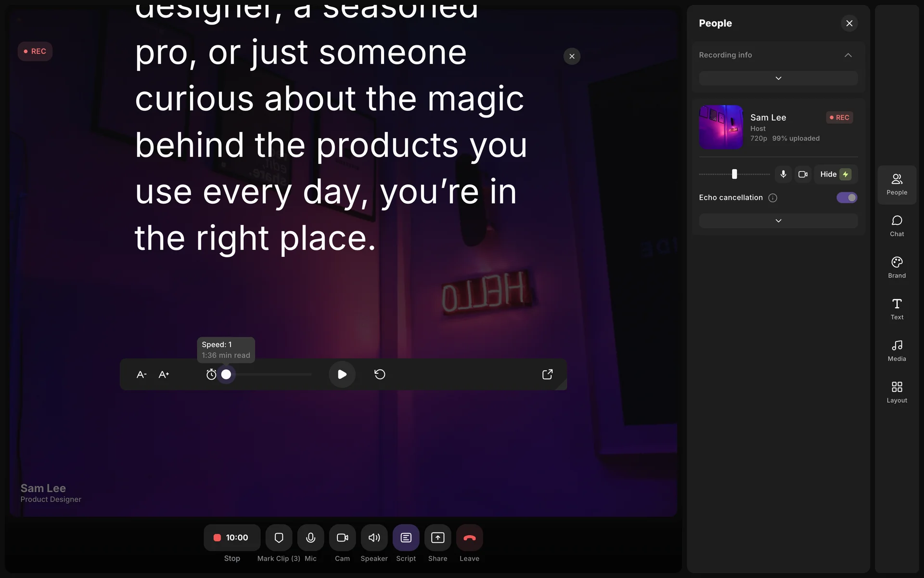The image size is (924, 578).
Task: Collapse the Recording info section
Action: point(848,55)
